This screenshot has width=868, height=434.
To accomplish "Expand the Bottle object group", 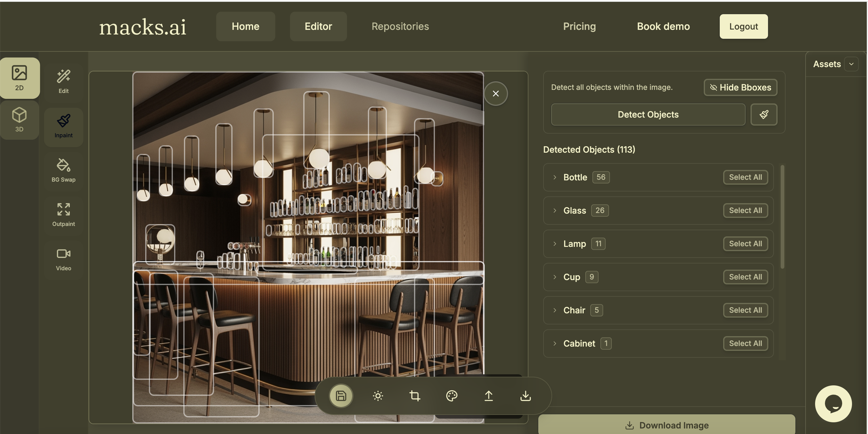I will pos(555,177).
